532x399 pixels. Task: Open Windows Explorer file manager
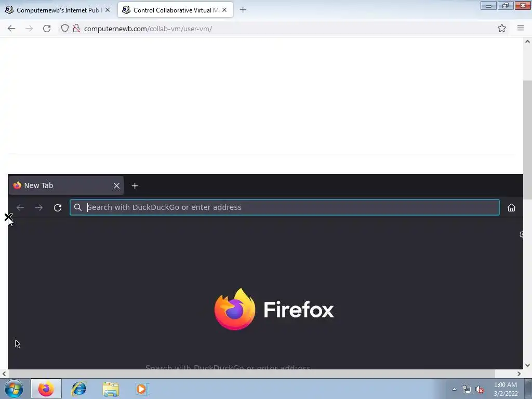(111, 389)
